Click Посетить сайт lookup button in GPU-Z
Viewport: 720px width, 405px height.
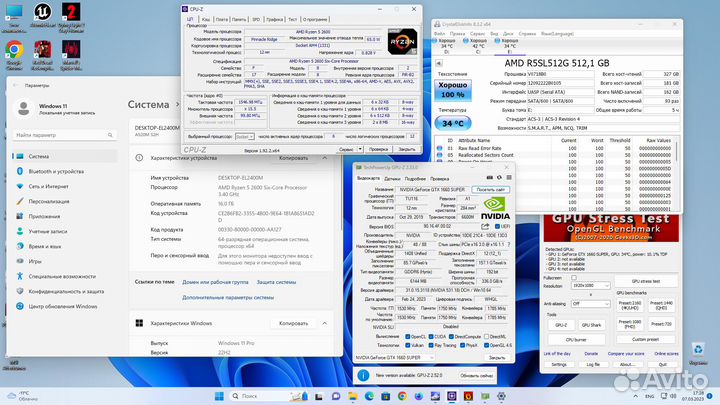click(490, 190)
